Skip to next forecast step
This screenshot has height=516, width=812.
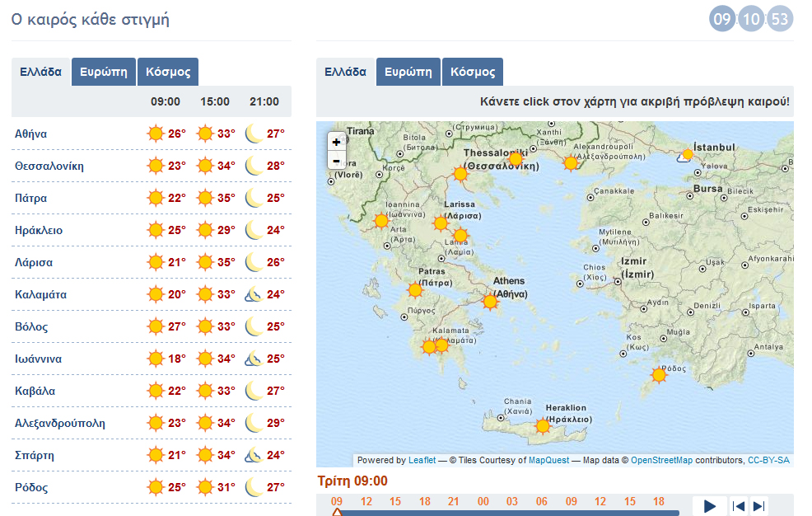coord(759,506)
